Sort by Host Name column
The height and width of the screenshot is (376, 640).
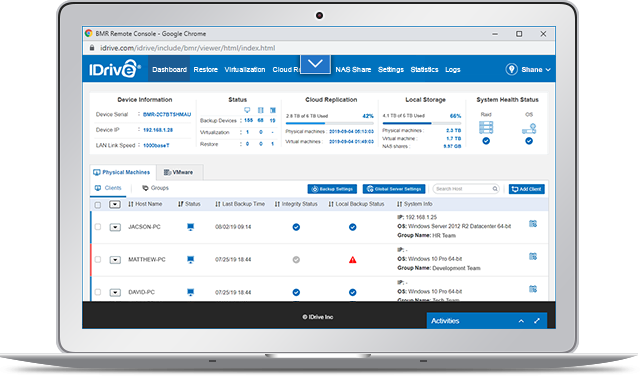coord(145,204)
